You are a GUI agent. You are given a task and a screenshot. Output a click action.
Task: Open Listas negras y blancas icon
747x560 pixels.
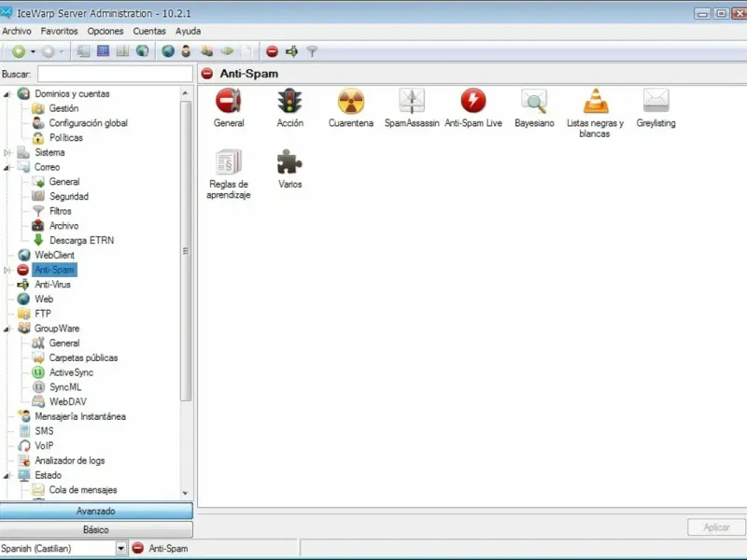pos(595,113)
